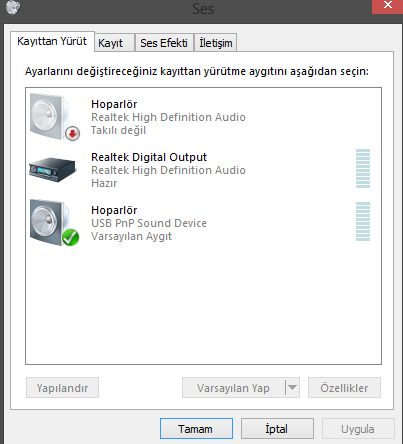Select the unplugged Realtek Hoparlör speaker icon
This screenshot has width=403, height=444.
point(53,117)
